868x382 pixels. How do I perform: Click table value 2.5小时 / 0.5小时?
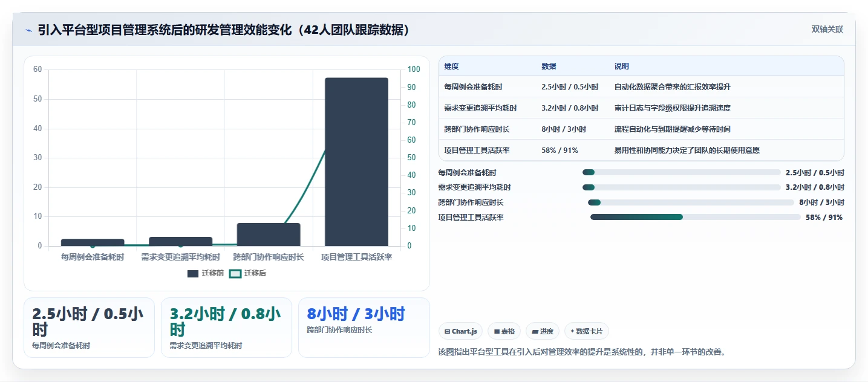click(570, 87)
